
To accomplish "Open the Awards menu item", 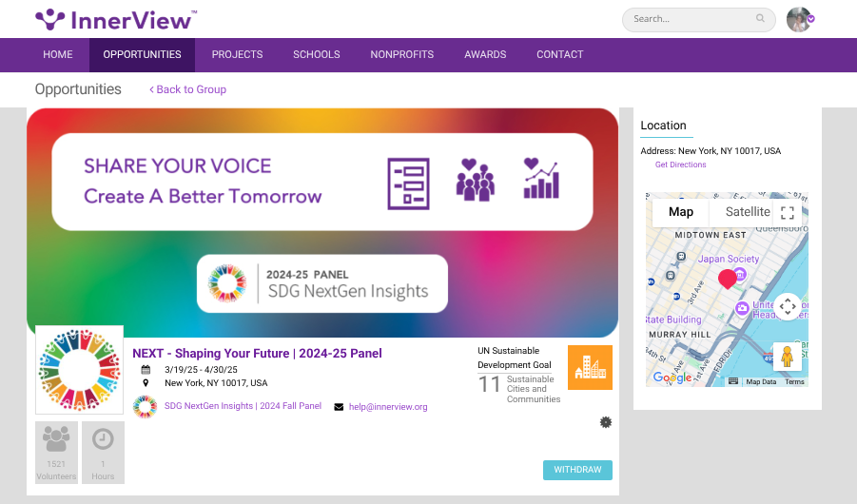I will pyautogui.click(x=485, y=54).
